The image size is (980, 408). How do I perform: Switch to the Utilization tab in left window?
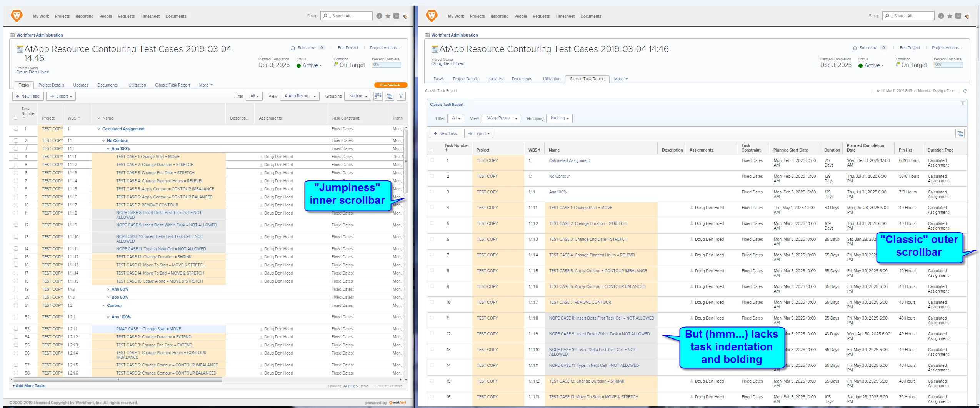tap(137, 85)
